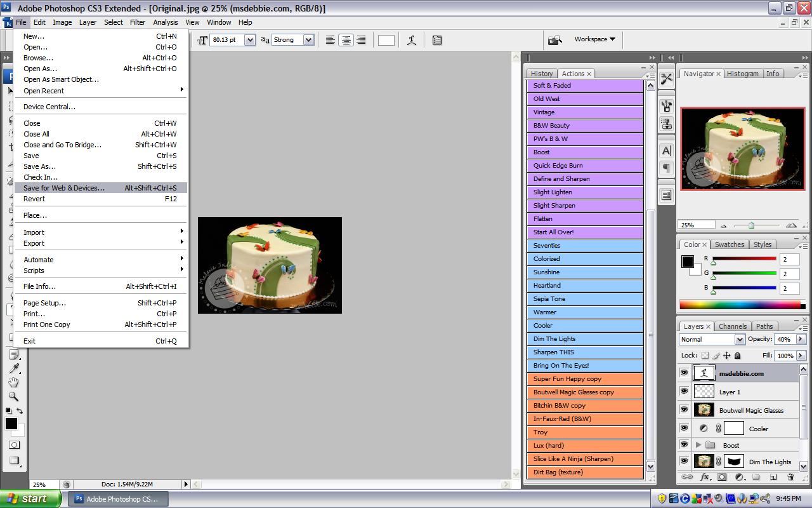Image resolution: width=812 pixels, height=508 pixels.
Task: Launch Adobe Bridge from options bar
Action: 555,40
